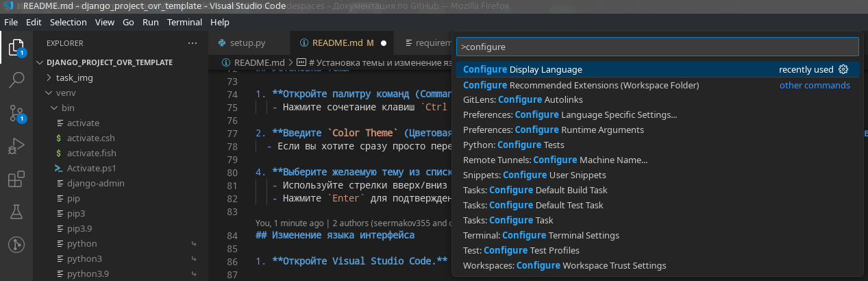The height and width of the screenshot is (281, 868).
Task: Click the unsaved dot on README.md tab
Action: [x=384, y=43]
